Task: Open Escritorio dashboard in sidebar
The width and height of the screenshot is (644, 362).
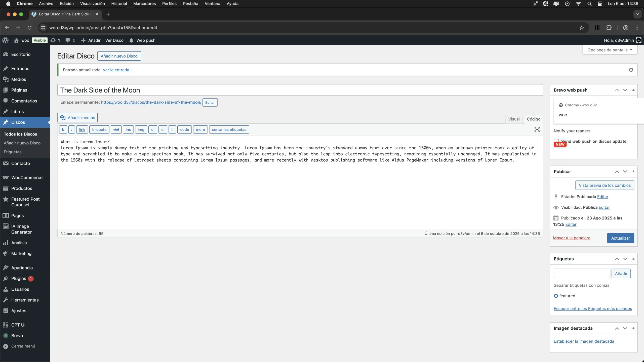Action: pos(21,54)
